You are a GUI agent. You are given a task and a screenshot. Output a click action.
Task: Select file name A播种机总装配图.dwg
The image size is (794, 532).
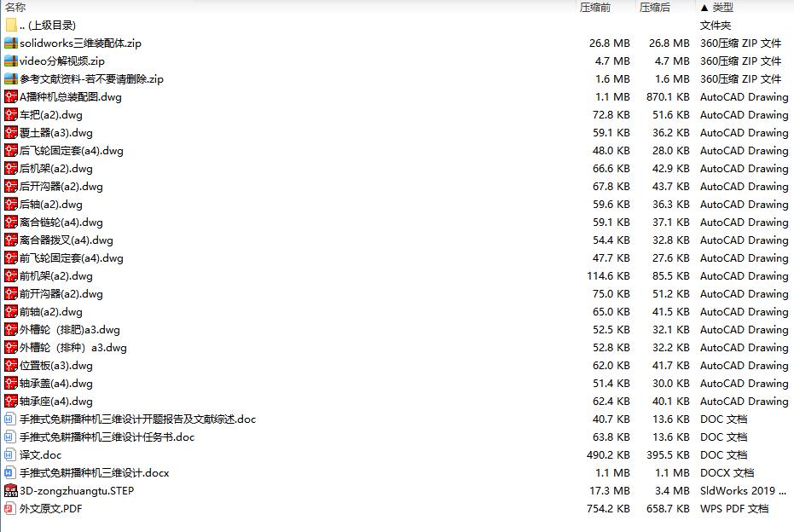[x=71, y=96]
